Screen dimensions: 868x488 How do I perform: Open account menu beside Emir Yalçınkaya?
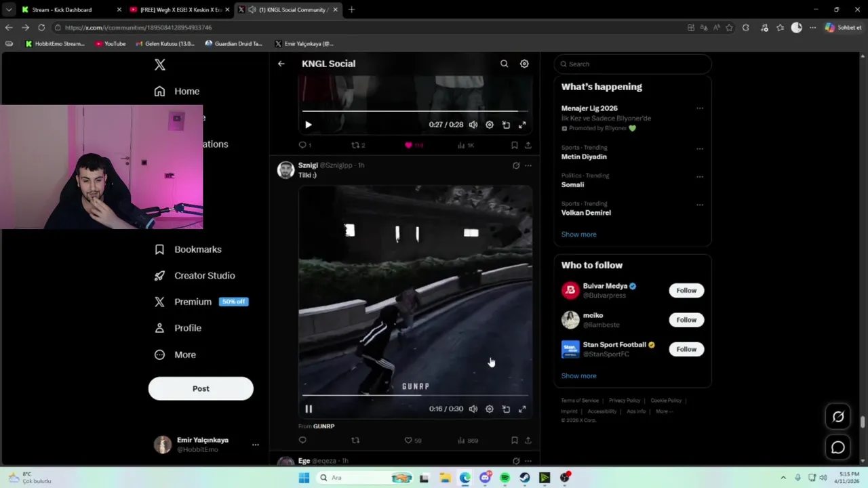256,445
